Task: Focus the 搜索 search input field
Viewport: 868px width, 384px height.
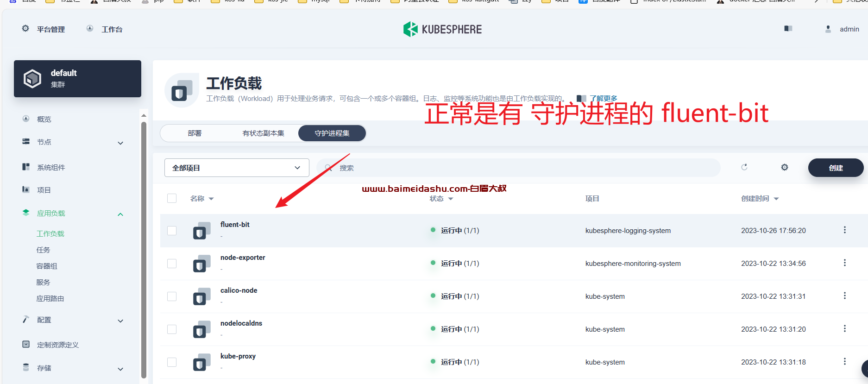Action: click(x=518, y=168)
